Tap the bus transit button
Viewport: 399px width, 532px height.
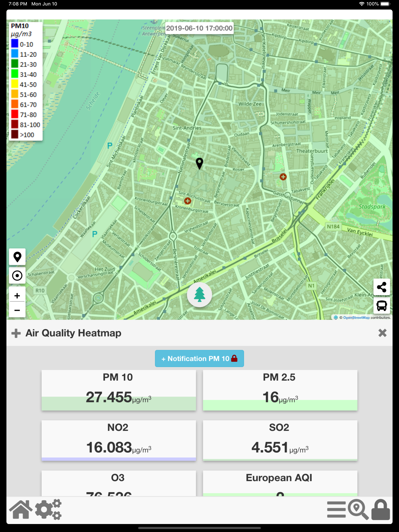381,306
